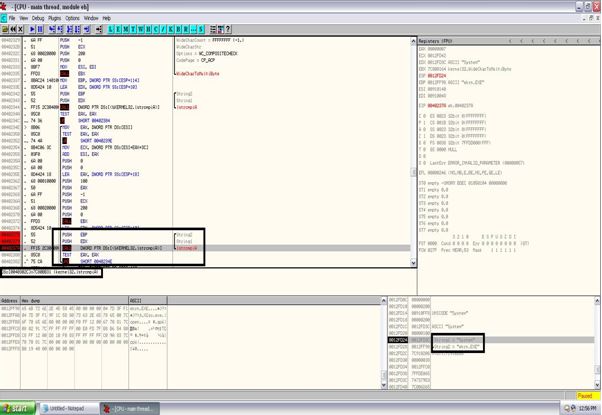Open the Help menu
Viewport: 602px width, 415px height.
106,18
